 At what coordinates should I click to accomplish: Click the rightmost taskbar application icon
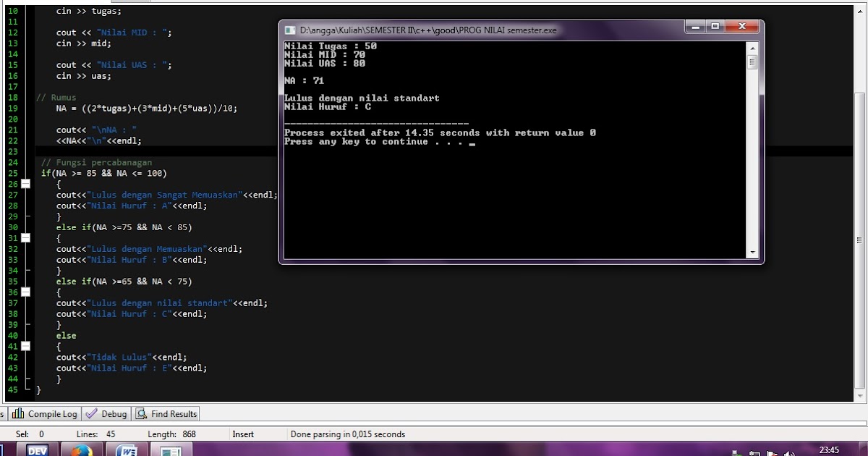point(171,450)
